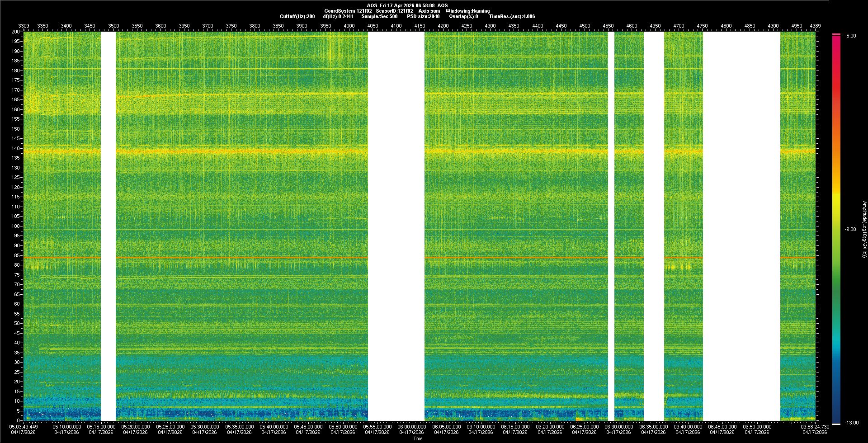Click the 05:30:00.000 time axis label
Screen dimensions: 868x443
(205, 426)
